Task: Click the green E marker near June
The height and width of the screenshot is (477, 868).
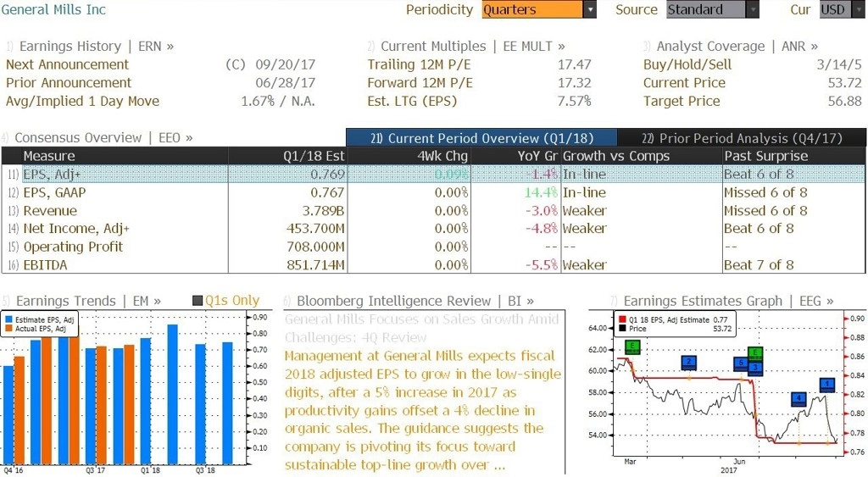Action: [x=755, y=353]
